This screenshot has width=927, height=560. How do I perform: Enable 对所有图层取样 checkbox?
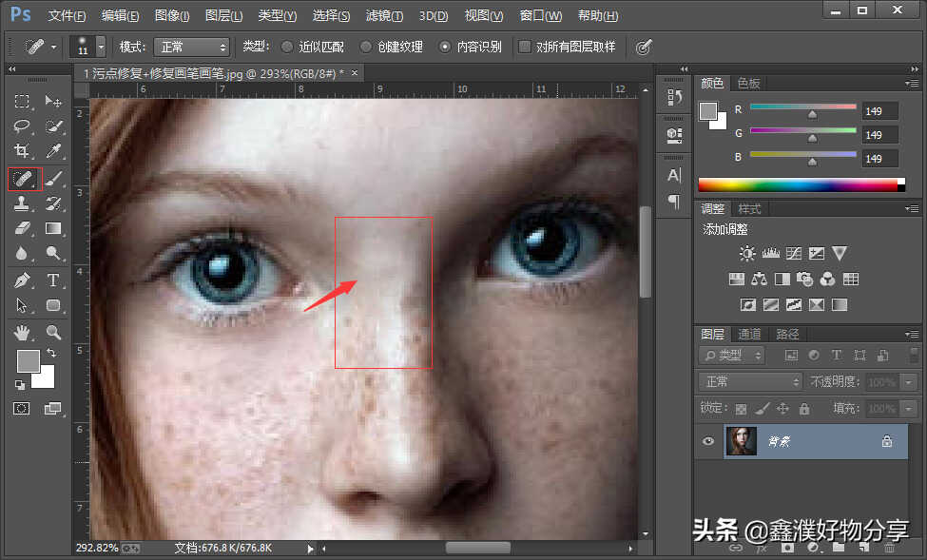tap(525, 47)
